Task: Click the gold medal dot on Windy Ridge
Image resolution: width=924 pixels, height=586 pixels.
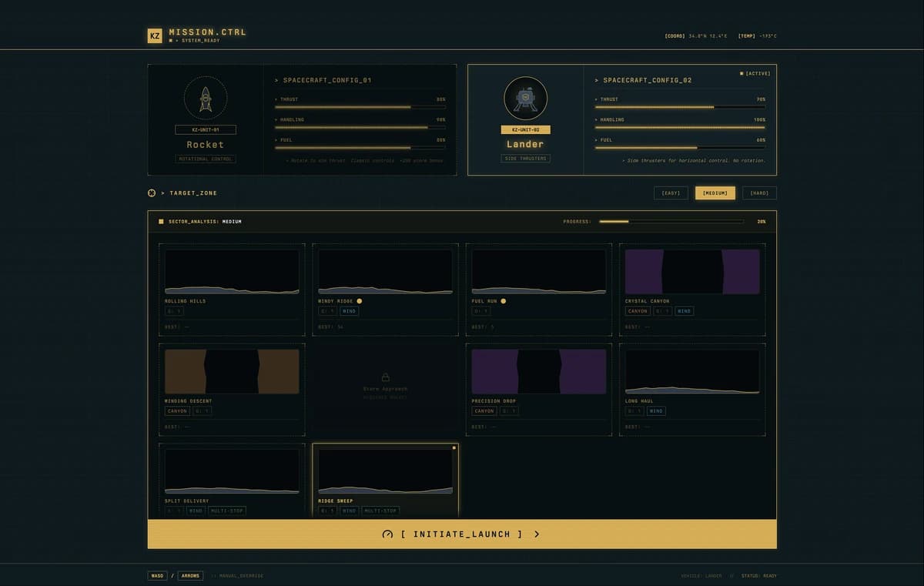Action: (x=360, y=301)
